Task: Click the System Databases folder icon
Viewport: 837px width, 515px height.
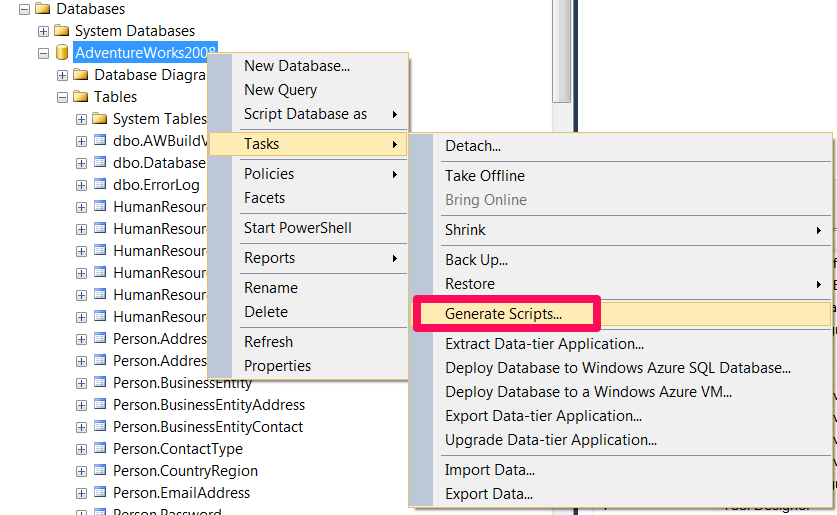Action: (61, 30)
